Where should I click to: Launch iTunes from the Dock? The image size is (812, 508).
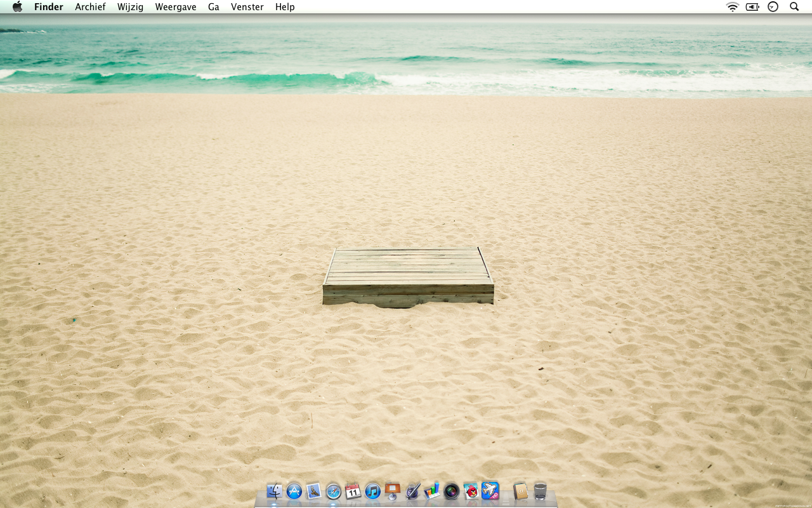[x=372, y=491]
